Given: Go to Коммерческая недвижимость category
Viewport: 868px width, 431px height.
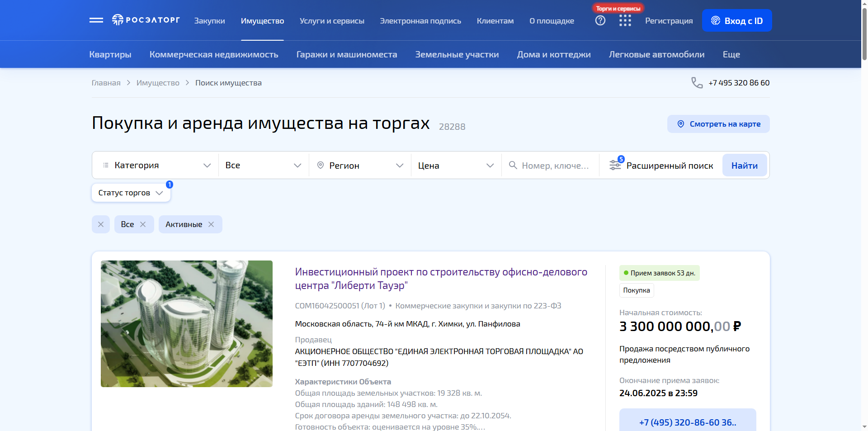Looking at the screenshot, I should click(x=214, y=54).
